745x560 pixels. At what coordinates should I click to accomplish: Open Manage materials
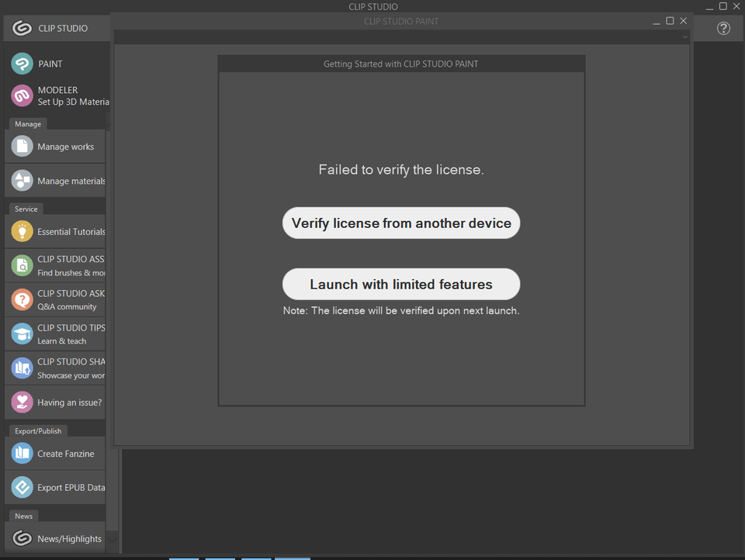54,181
